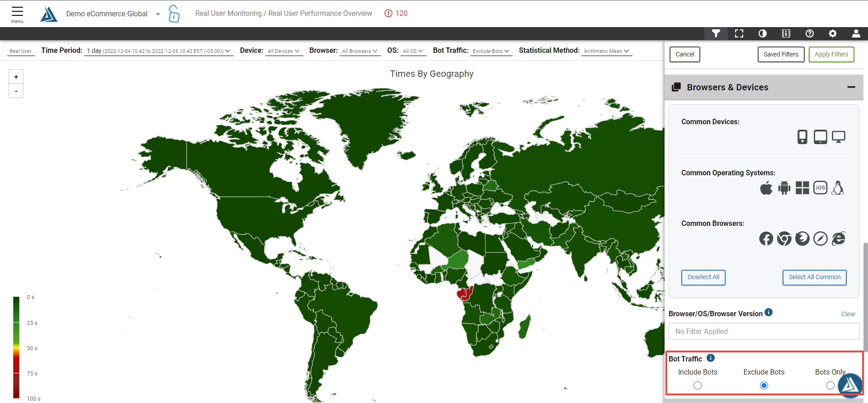The height and width of the screenshot is (403, 868).
Task: Filter by Android operating system icon
Action: pyautogui.click(x=784, y=188)
